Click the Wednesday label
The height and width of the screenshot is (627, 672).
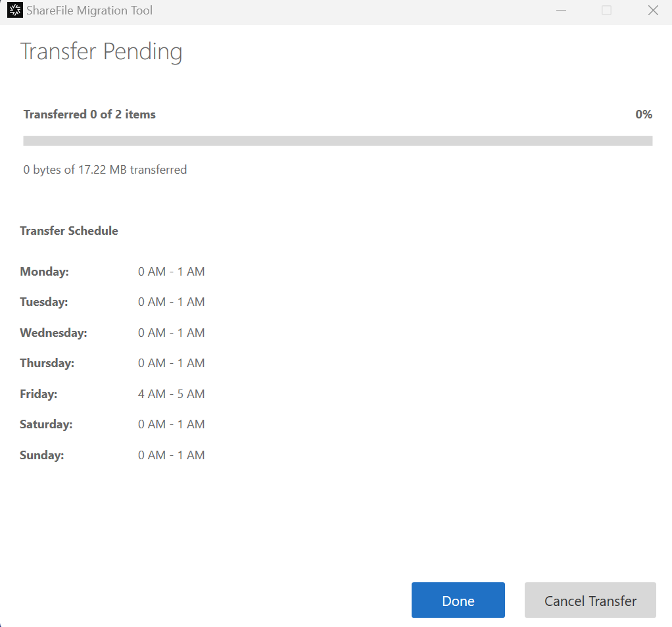tap(53, 333)
